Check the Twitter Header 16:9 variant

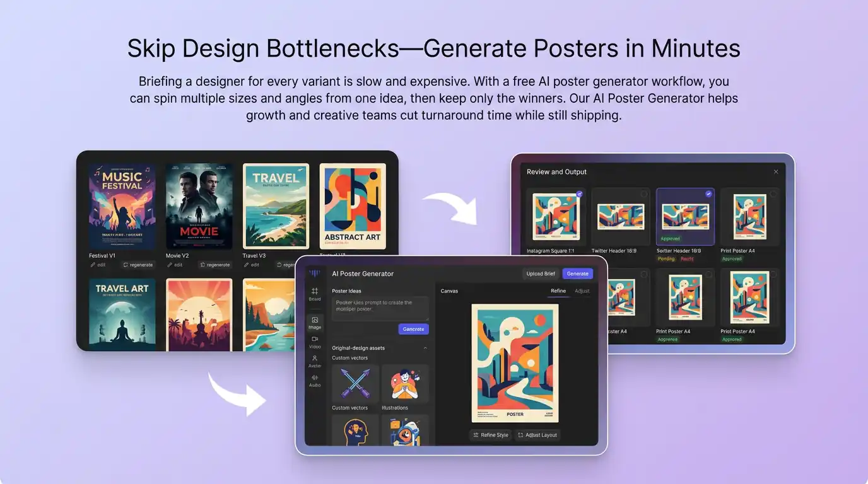tap(643, 194)
